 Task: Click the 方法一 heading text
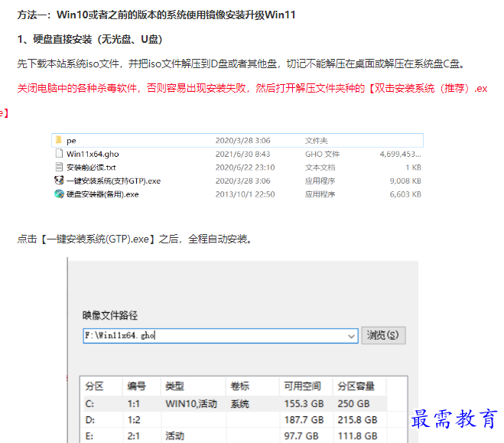click(156, 15)
